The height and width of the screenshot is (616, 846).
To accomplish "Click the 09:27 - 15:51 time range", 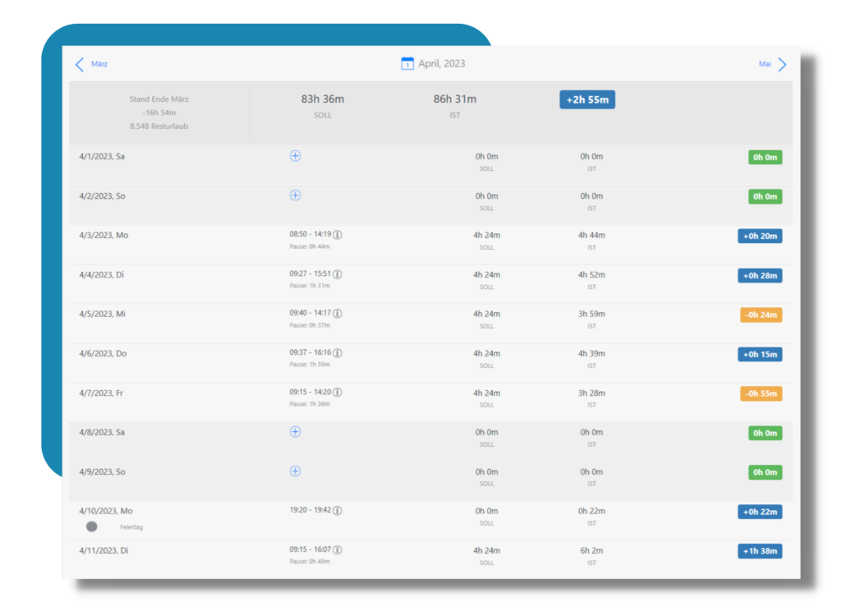I will click(x=310, y=274).
